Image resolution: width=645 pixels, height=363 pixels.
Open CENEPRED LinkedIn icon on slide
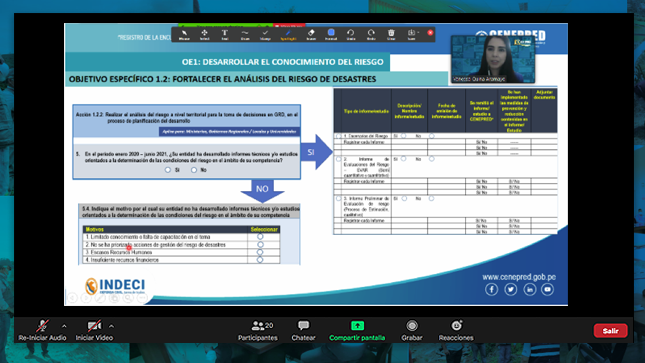coord(529,289)
